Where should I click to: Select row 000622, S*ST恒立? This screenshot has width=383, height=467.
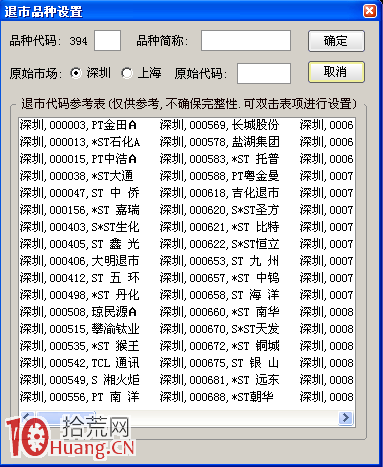click(219, 244)
